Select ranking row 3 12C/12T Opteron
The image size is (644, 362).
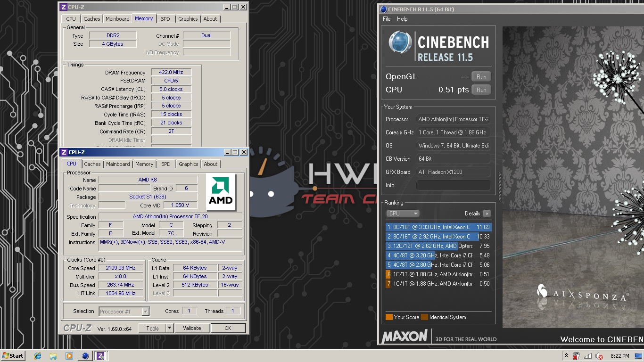(x=438, y=246)
